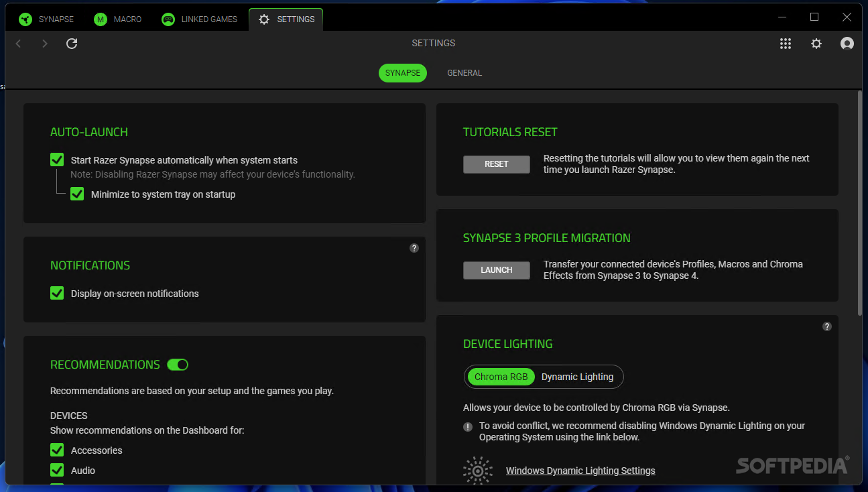868x492 pixels.
Task: Click the conflict warning info icon
Action: point(468,426)
